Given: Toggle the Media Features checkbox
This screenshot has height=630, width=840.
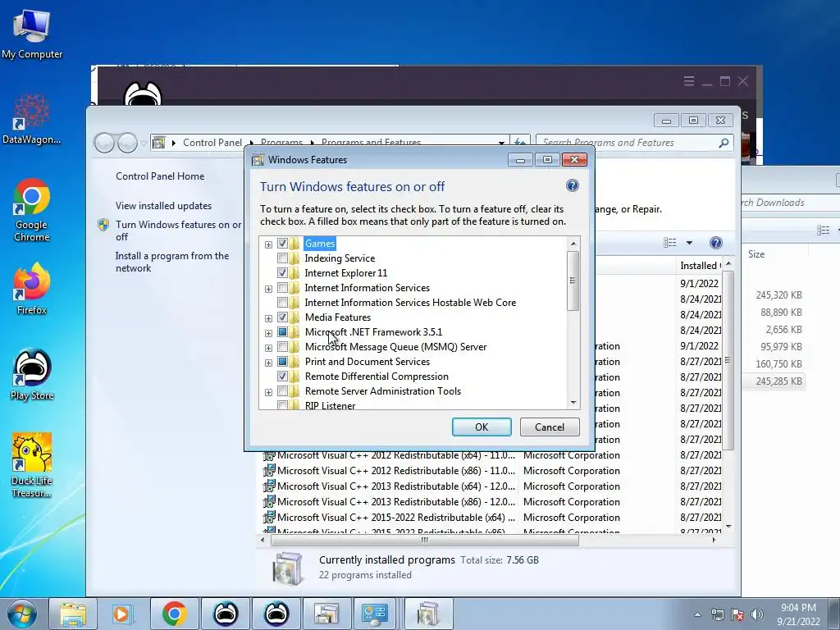Looking at the screenshot, I should click(282, 317).
